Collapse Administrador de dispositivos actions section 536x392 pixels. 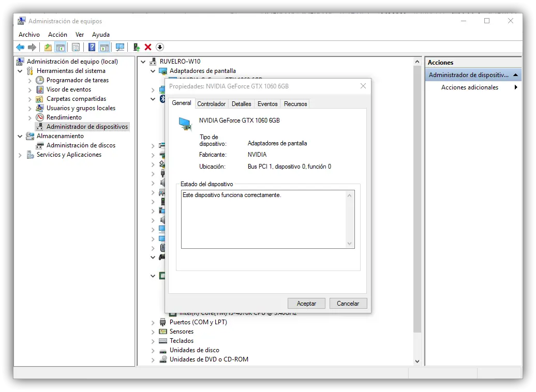click(515, 75)
